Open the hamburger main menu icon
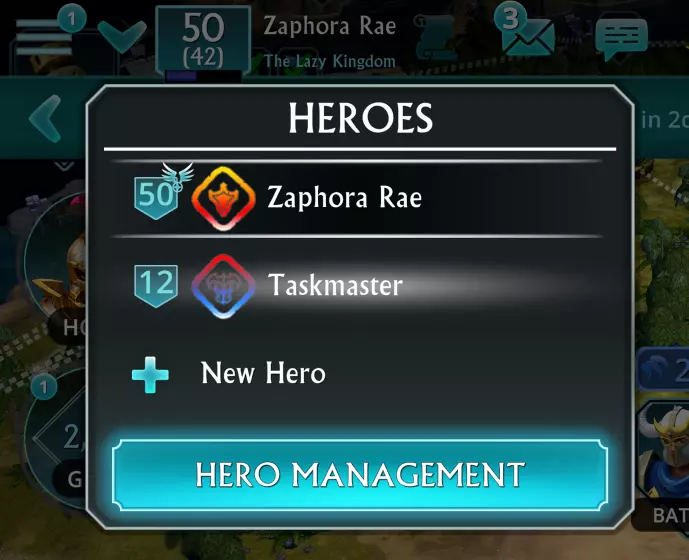This screenshot has width=689, height=560. [44, 37]
